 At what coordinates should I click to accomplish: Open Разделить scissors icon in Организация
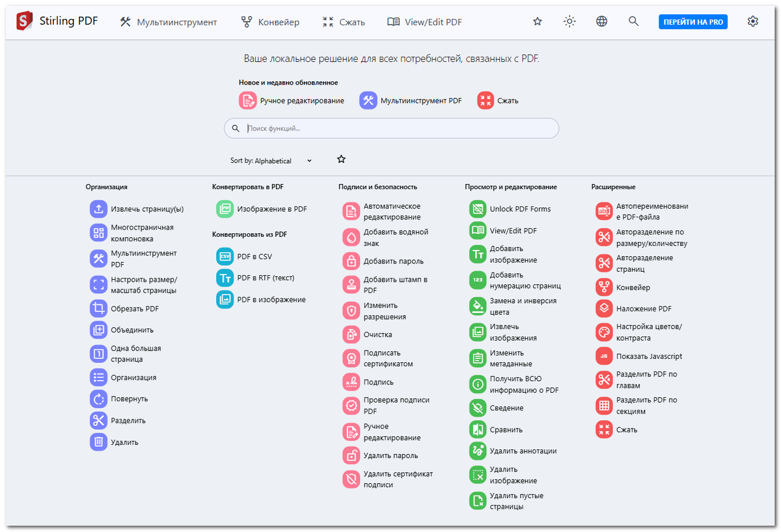[x=98, y=420]
